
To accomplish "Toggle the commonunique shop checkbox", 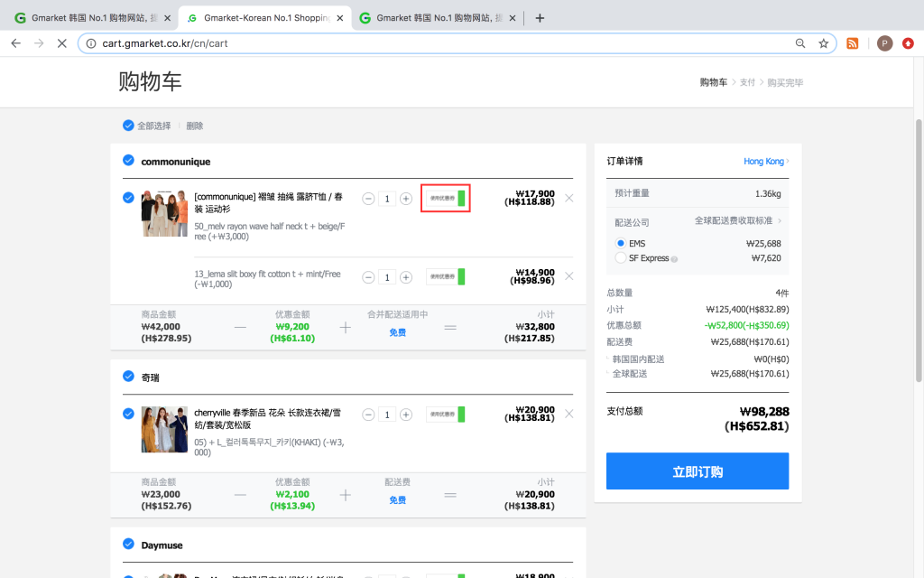I will [x=128, y=161].
